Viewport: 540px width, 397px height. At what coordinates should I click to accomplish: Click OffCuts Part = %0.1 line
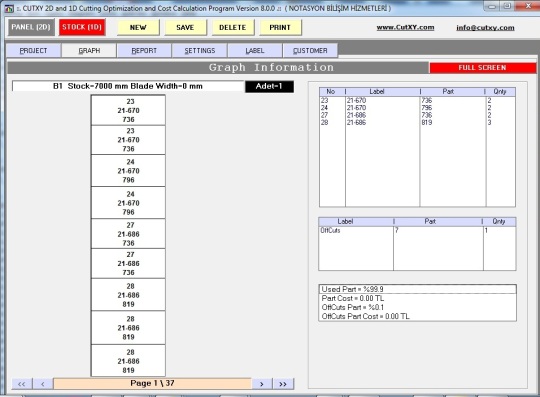(417, 307)
